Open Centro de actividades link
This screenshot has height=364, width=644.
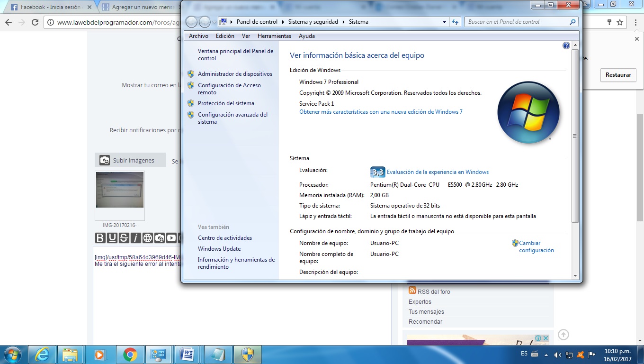225,238
